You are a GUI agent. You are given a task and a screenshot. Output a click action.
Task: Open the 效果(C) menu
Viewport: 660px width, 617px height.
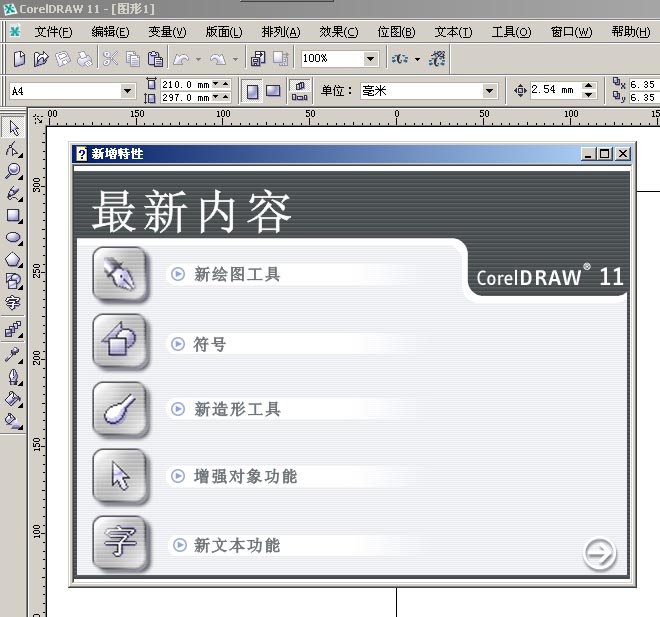click(x=338, y=32)
